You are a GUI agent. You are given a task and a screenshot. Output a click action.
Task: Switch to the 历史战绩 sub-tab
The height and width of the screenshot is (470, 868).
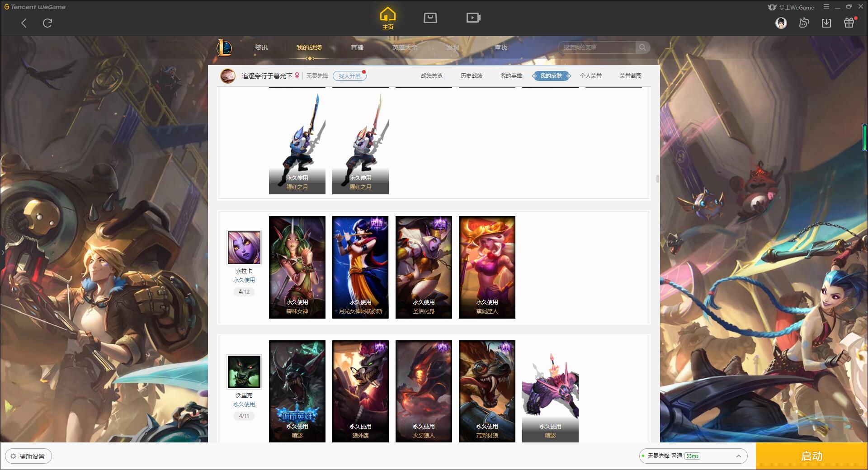pyautogui.click(x=472, y=76)
